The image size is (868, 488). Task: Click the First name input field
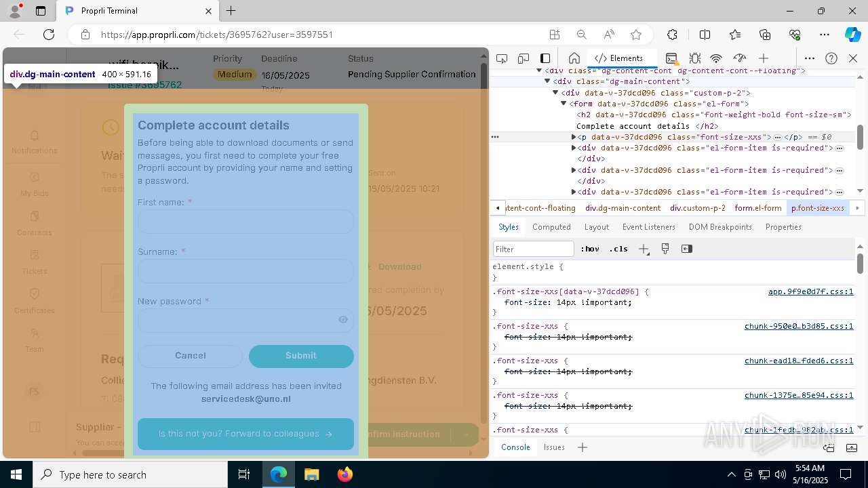pos(245,222)
